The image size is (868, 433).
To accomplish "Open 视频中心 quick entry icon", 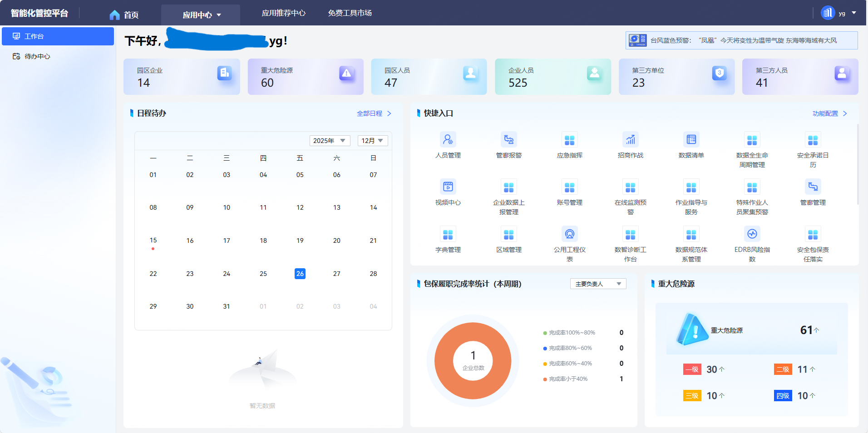I will tap(448, 187).
